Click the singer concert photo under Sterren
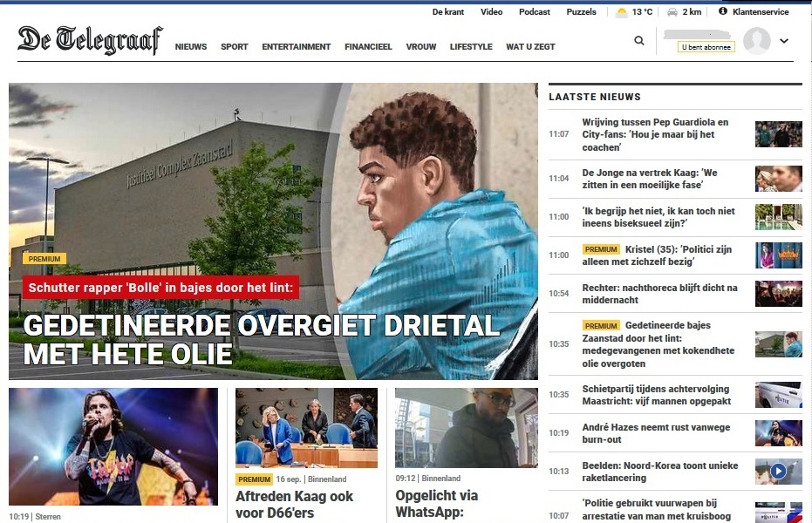 tap(113, 446)
